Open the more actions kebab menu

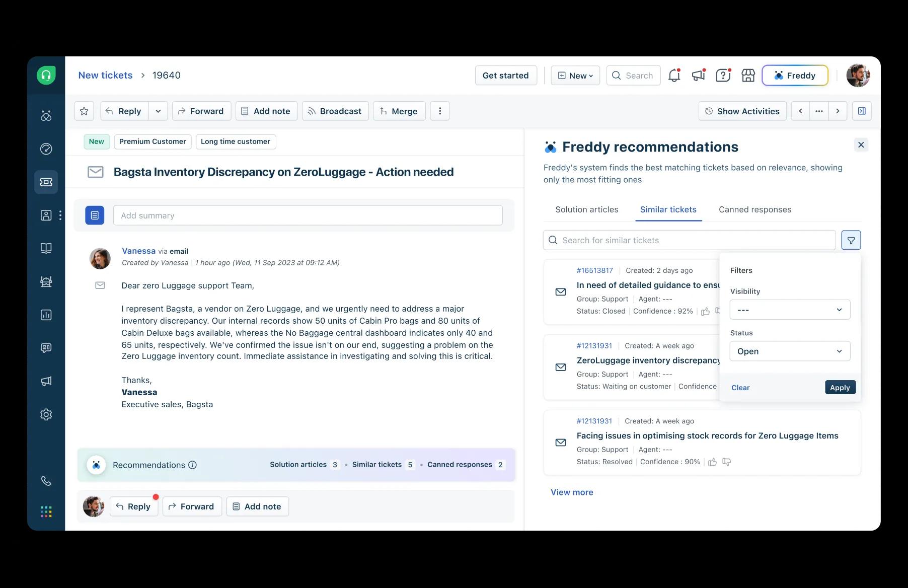click(x=440, y=111)
